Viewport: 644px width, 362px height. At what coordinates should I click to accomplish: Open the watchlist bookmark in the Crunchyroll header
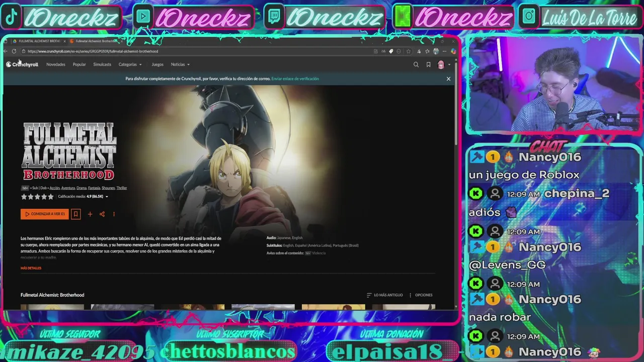428,64
